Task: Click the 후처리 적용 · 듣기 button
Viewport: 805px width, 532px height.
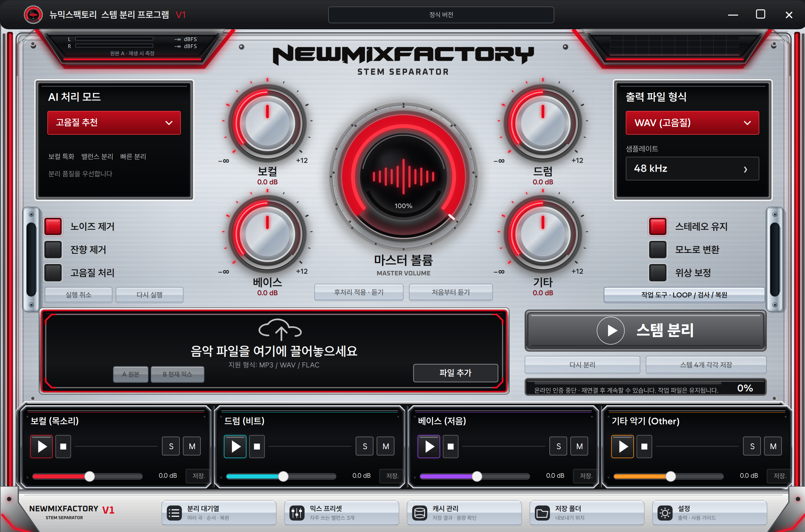Action: pos(359,292)
